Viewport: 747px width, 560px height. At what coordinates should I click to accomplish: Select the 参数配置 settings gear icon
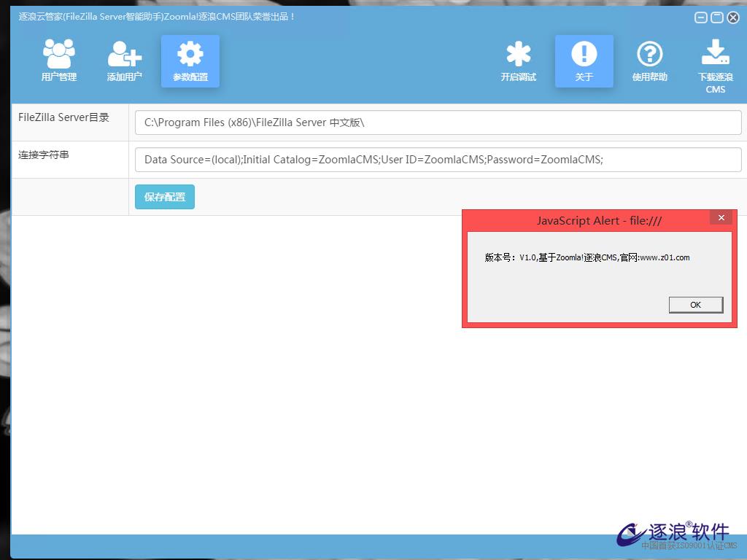pos(190,61)
